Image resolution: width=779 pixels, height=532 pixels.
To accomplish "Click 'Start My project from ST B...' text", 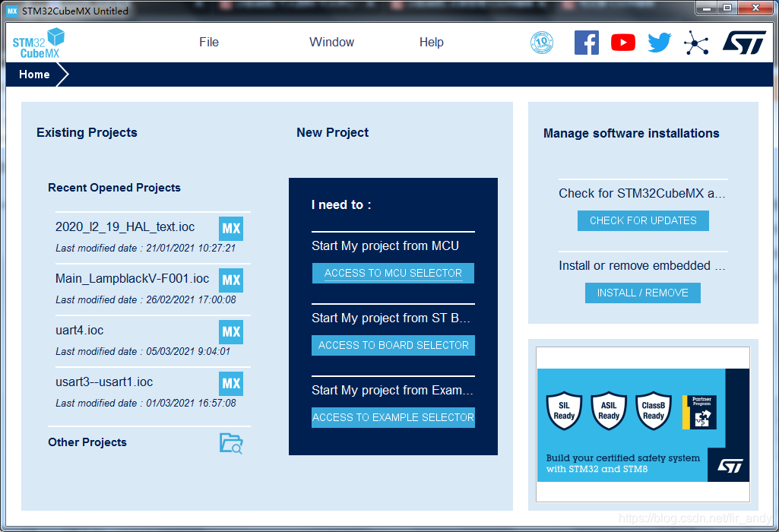I will 391,318.
